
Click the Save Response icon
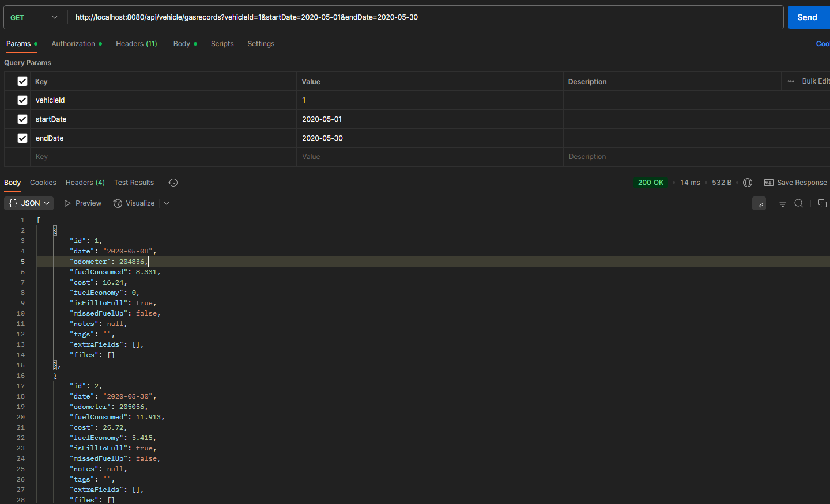pyautogui.click(x=769, y=183)
